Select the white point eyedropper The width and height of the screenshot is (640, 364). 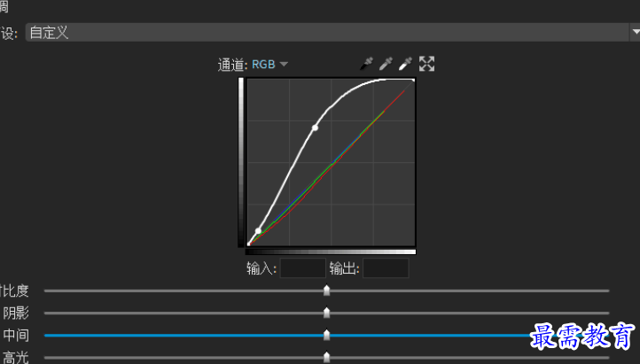[405, 64]
